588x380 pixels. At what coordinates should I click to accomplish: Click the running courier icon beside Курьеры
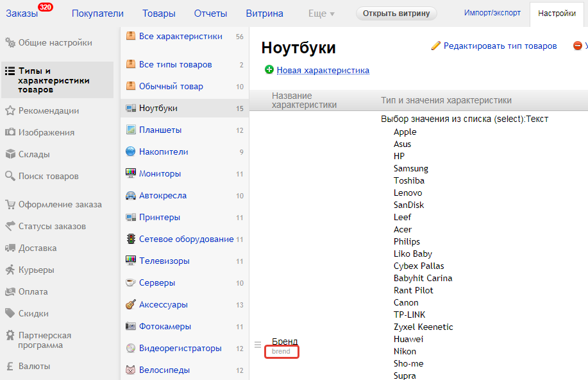[10, 270]
